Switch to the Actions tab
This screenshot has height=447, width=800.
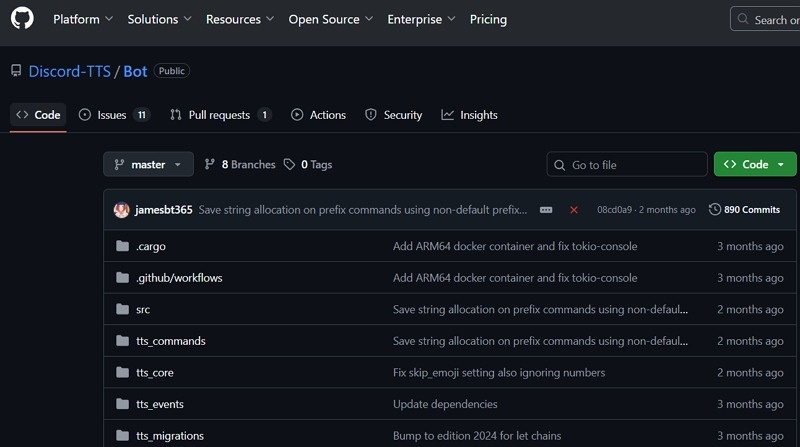click(x=318, y=115)
